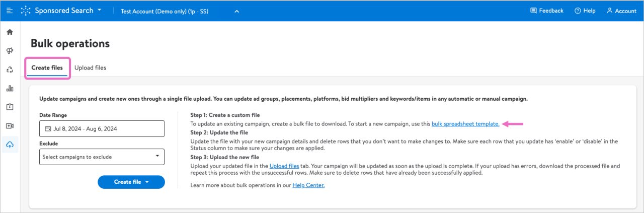Follow the Upload files link in Step 3
Screen dimensions: 644x213
point(284,166)
